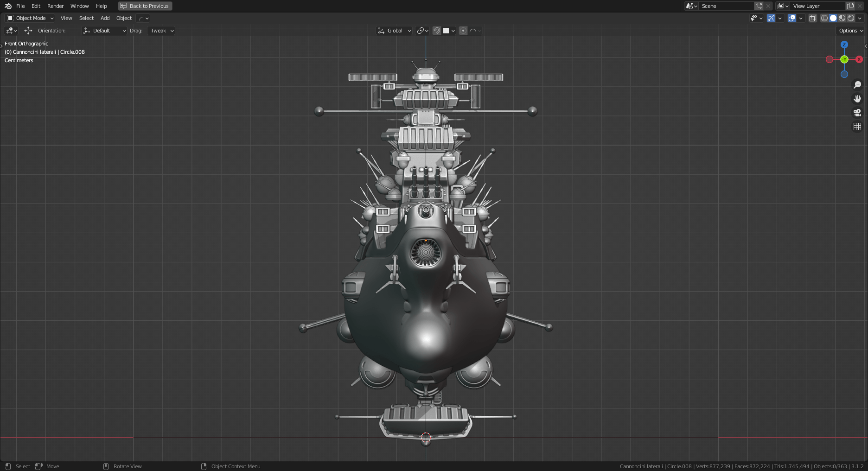Click the Move tool icon in the tool settings
868x471 pixels.
tap(28, 31)
